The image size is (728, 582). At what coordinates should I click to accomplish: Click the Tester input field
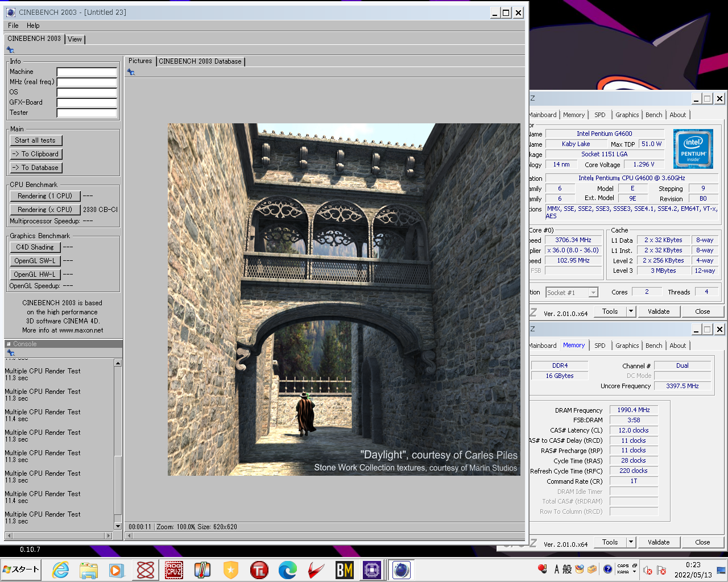(x=86, y=113)
